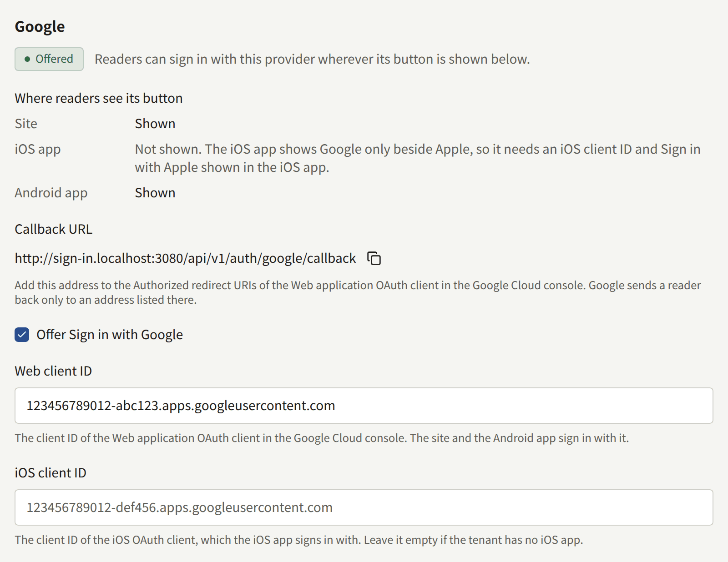Viewport: 728px width, 562px height.
Task: Click the 'iOS app' row label
Action: point(38,149)
